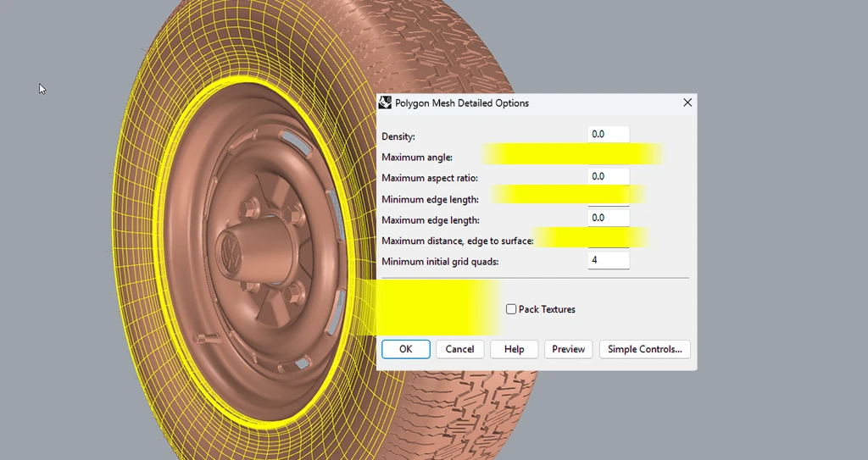
Task: Preview the mesh settings
Action: coord(569,349)
